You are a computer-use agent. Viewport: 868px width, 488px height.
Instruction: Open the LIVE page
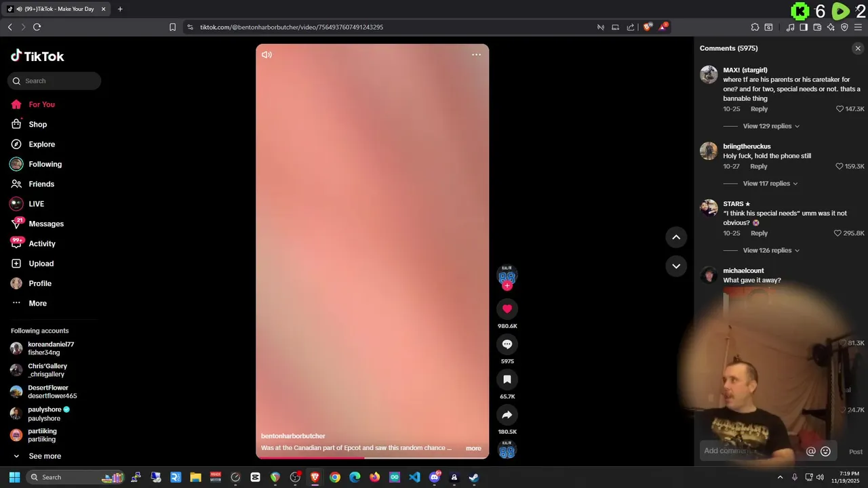point(36,204)
